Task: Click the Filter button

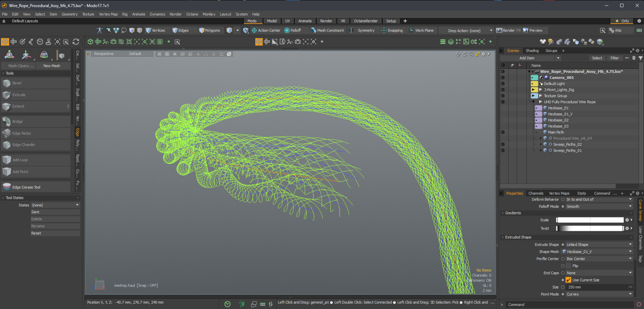Action: [x=615, y=58]
